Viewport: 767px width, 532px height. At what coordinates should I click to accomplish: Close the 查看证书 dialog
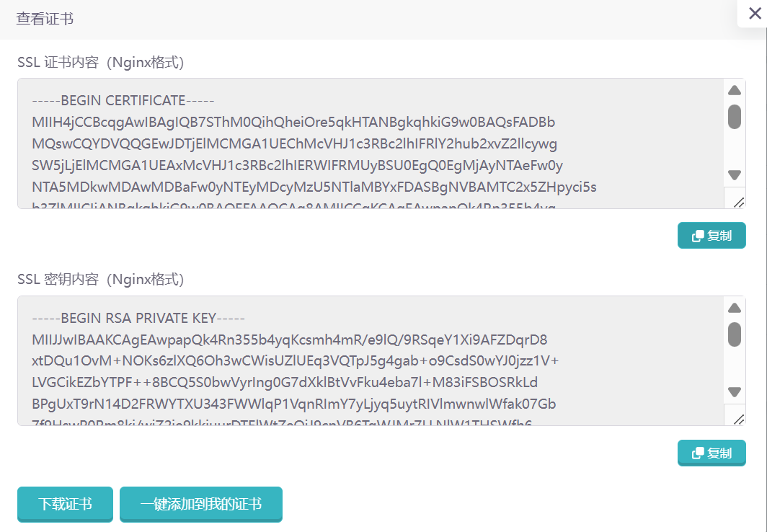tap(755, 13)
